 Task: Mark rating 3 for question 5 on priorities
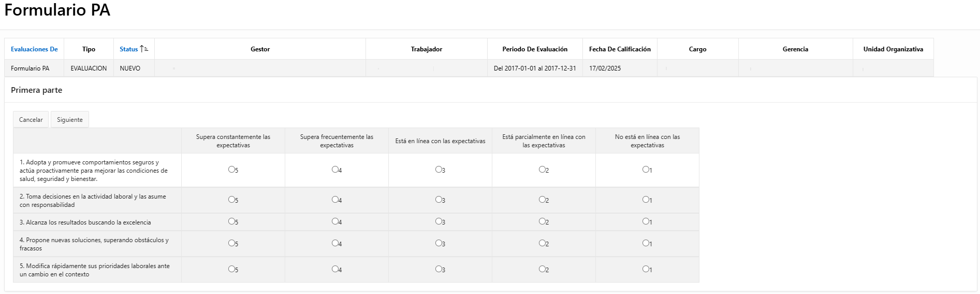pos(438,269)
